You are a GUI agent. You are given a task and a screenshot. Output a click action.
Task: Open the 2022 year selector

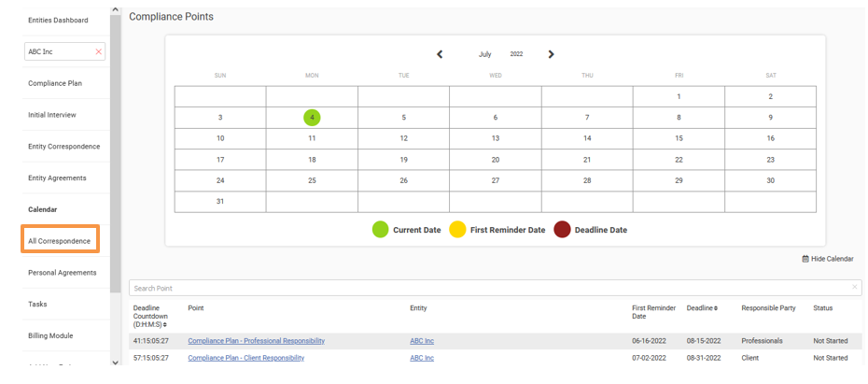[516, 54]
